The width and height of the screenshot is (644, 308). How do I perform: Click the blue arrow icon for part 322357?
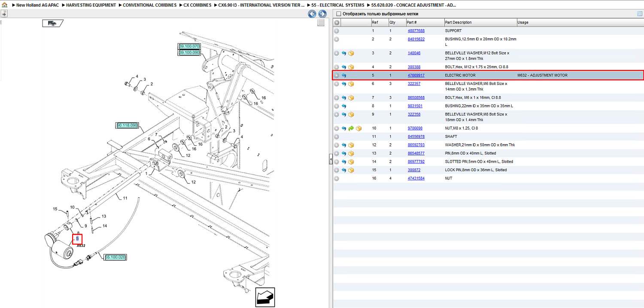344,84
